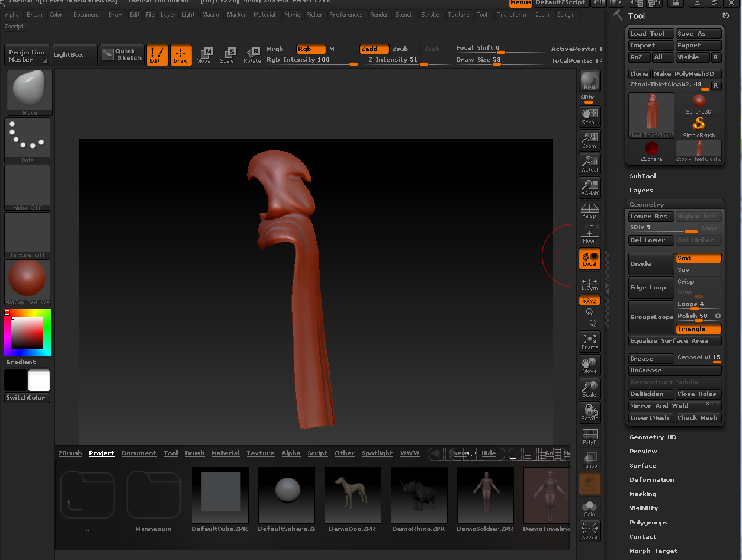Expand the Deformation section

click(651, 479)
